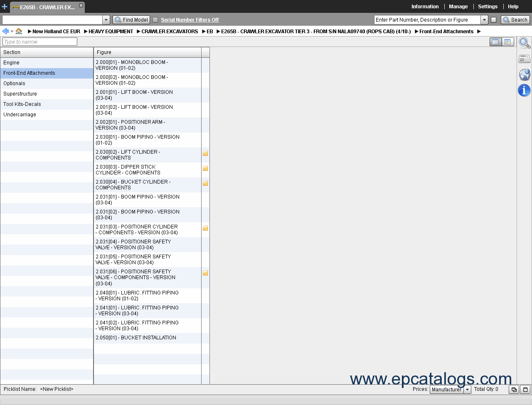This screenshot has width=532, height=405.
Task: Switch to thumbnail grid view icon
Action: [x=507, y=42]
